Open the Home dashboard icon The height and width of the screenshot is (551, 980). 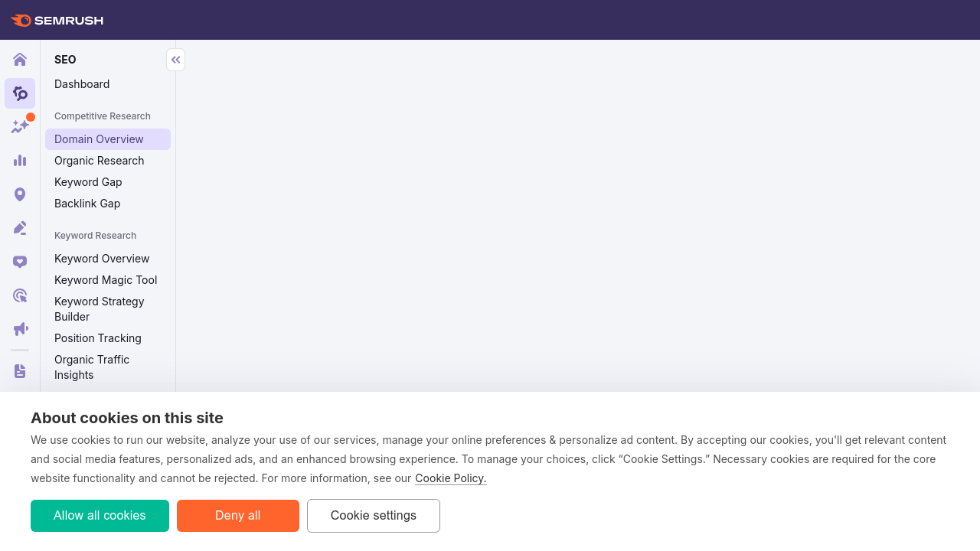[x=19, y=59]
